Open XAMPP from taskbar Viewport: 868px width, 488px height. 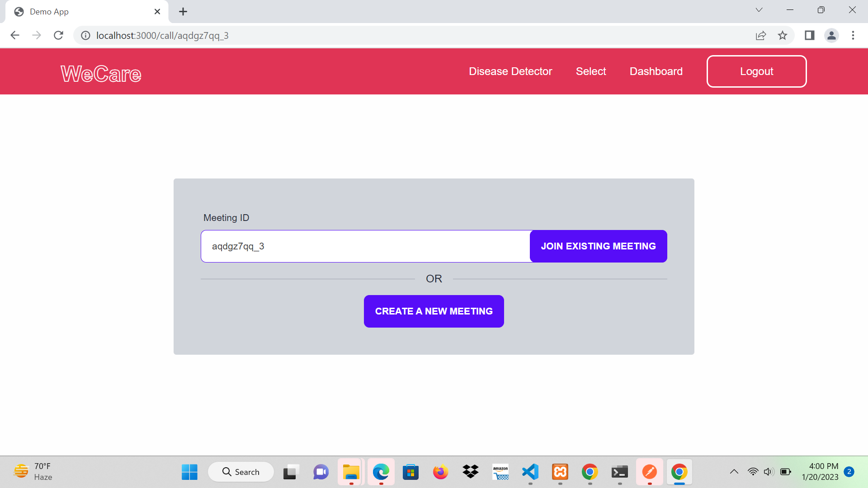(x=560, y=472)
